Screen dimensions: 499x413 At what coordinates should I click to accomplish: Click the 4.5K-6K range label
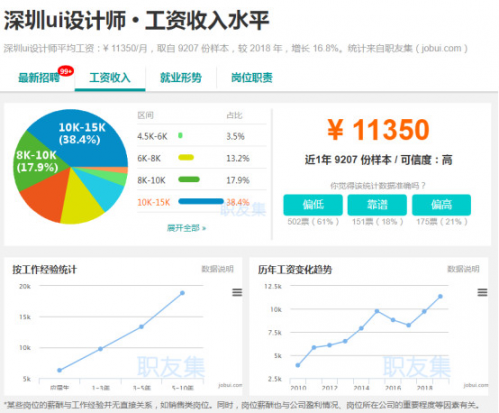pyautogui.click(x=152, y=136)
